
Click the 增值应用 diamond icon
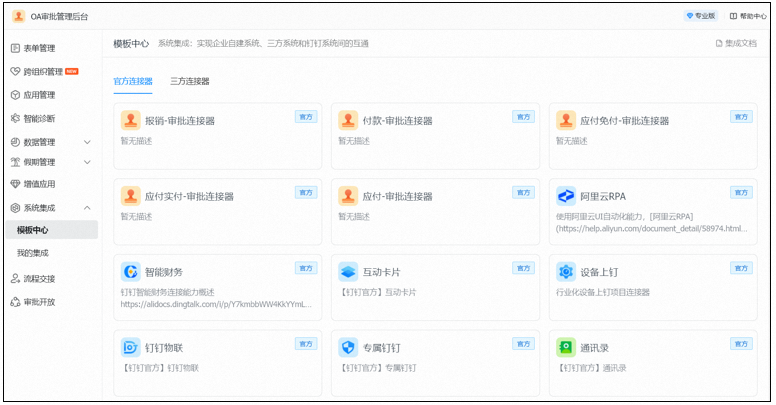[15, 184]
